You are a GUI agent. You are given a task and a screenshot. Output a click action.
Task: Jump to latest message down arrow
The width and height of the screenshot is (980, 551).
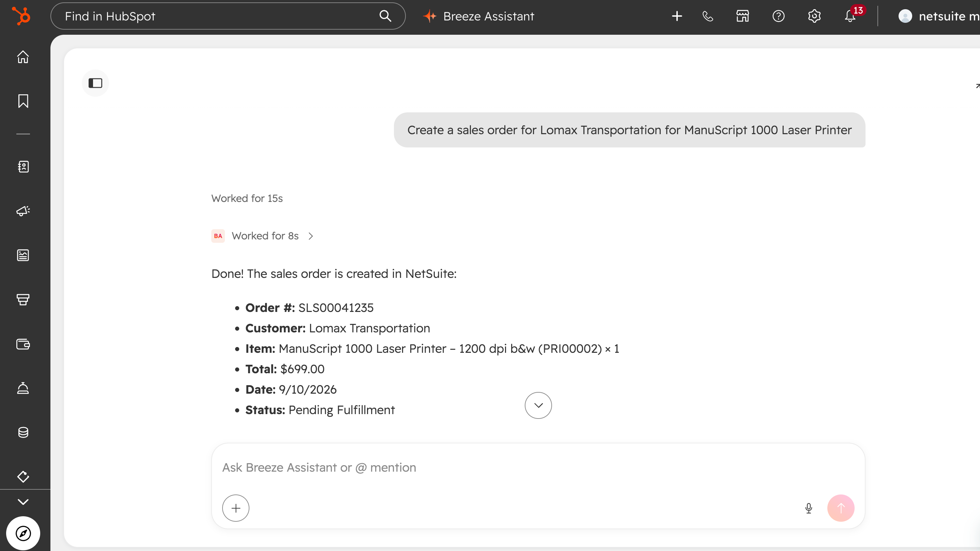[x=538, y=405]
